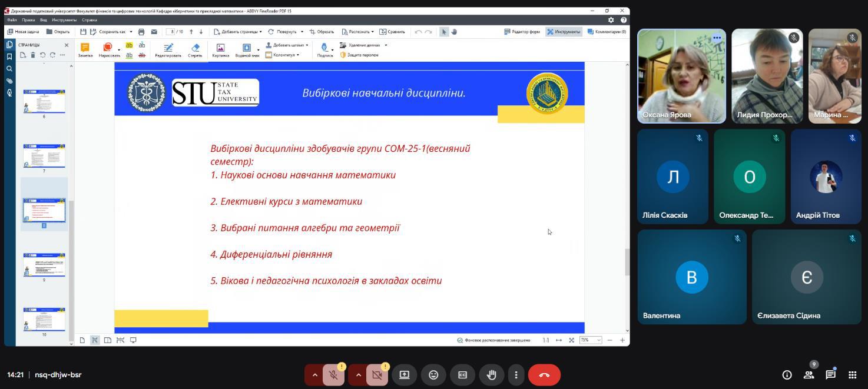Click the Стереть eraser tool
The height and width of the screenshot is (389, 868).
tap(195, 49)
